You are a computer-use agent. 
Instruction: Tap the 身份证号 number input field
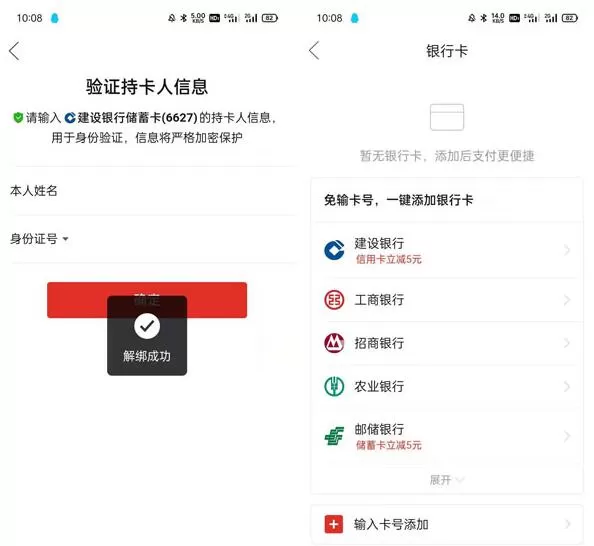pyautogui.click(x=153, y=239)
